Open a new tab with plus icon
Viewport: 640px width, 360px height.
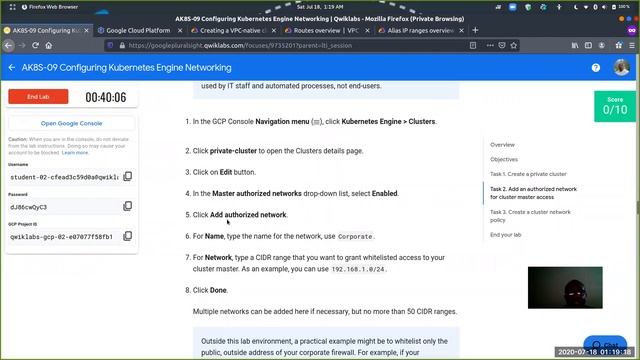[475, 30]
